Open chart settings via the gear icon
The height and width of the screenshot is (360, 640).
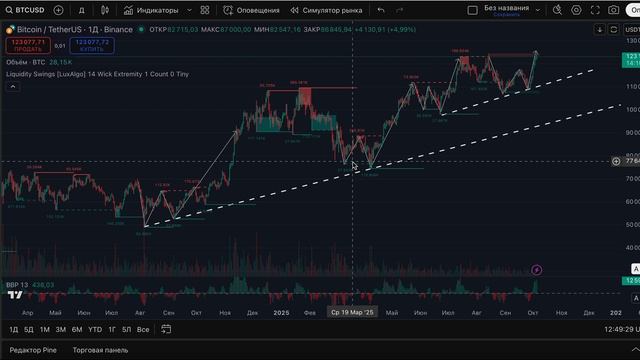[x=576, y=10]
